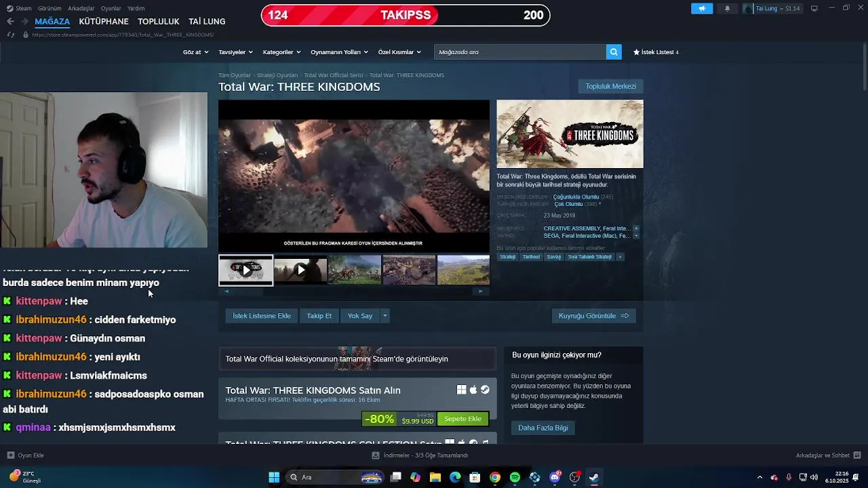Open the Arkadaşlar menu
This screenshot has width=868, height=488.
click(x=81, y=8)
